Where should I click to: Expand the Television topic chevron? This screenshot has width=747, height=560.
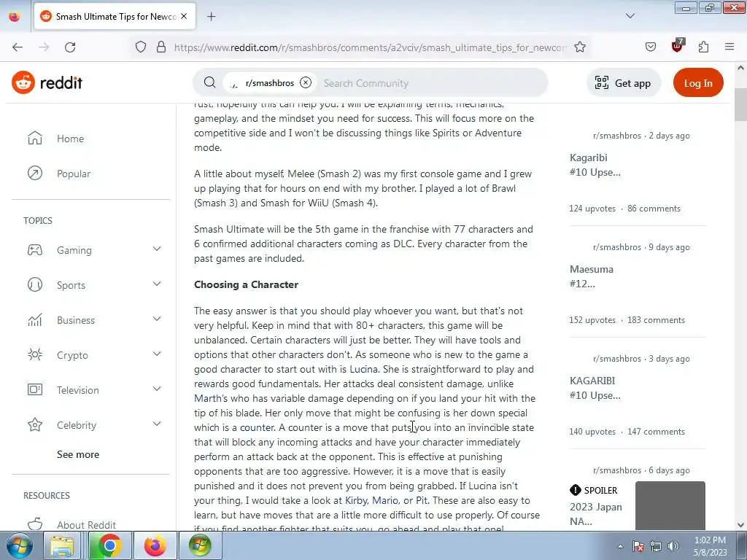pyautogui.click(x=157, y=389)
